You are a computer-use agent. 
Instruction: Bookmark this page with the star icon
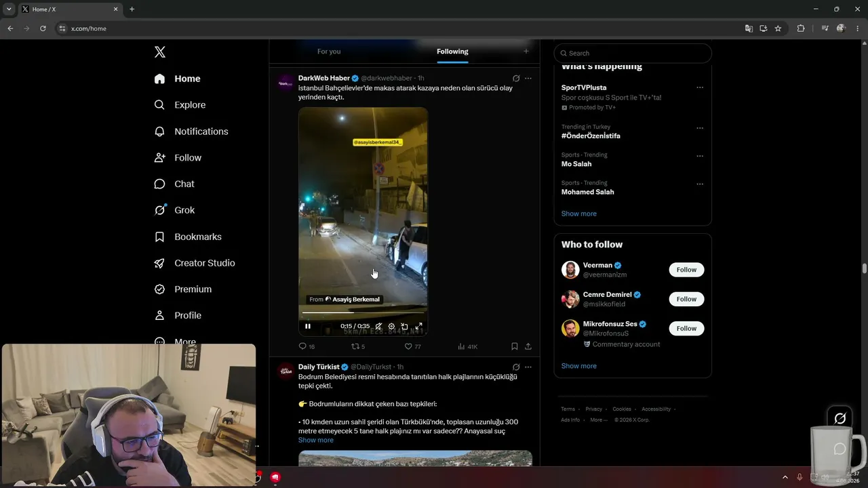(778, 28)
